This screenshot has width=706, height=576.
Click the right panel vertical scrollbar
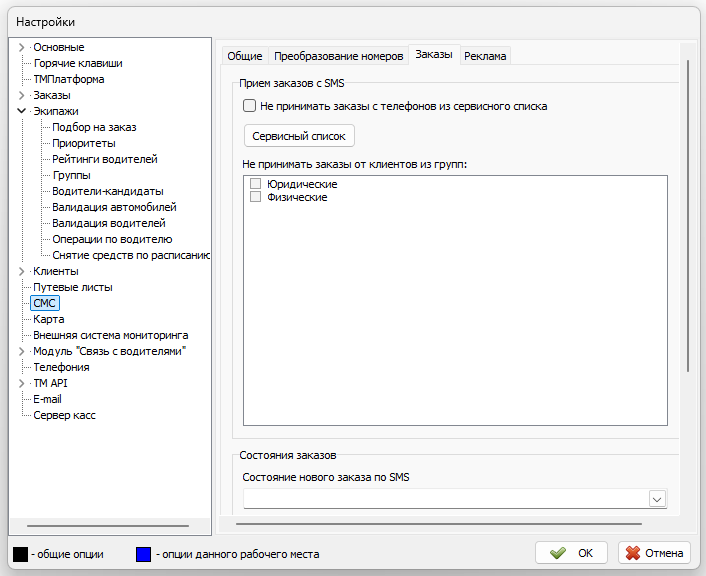pos(688,216)
